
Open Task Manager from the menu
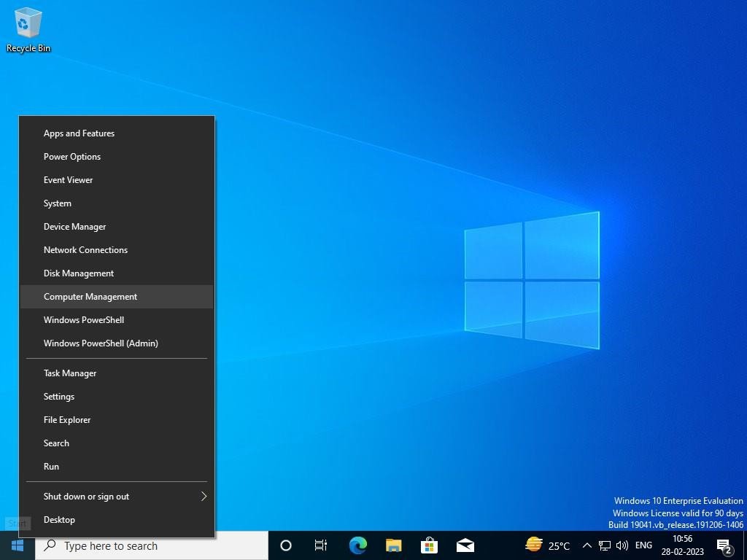click(117, 373)
